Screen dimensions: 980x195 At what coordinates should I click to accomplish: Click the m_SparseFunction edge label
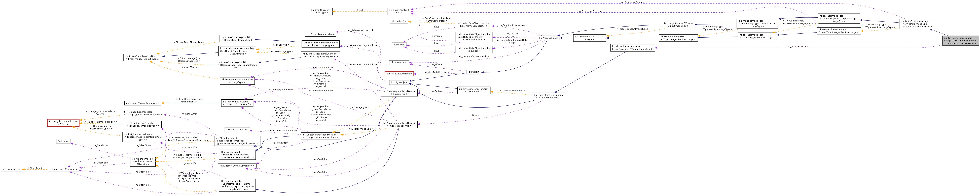pos(798,46)
